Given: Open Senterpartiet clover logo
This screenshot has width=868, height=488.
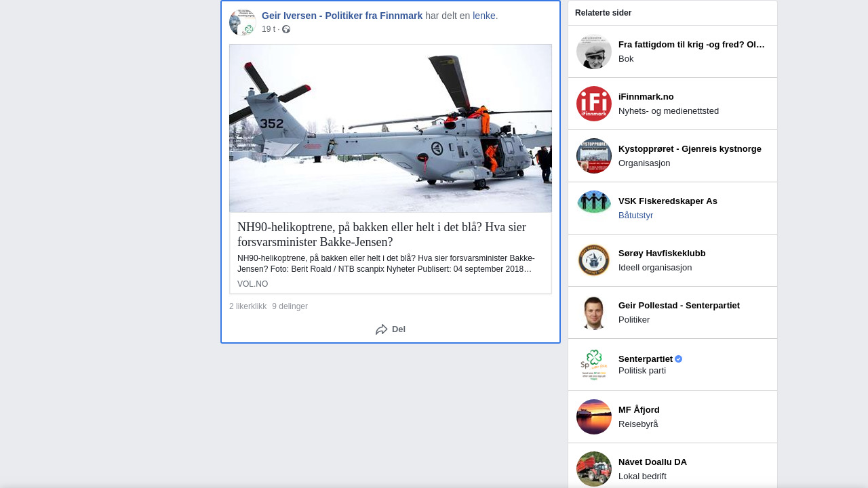Looking at the screenshot, I should (x=594, y=365).
